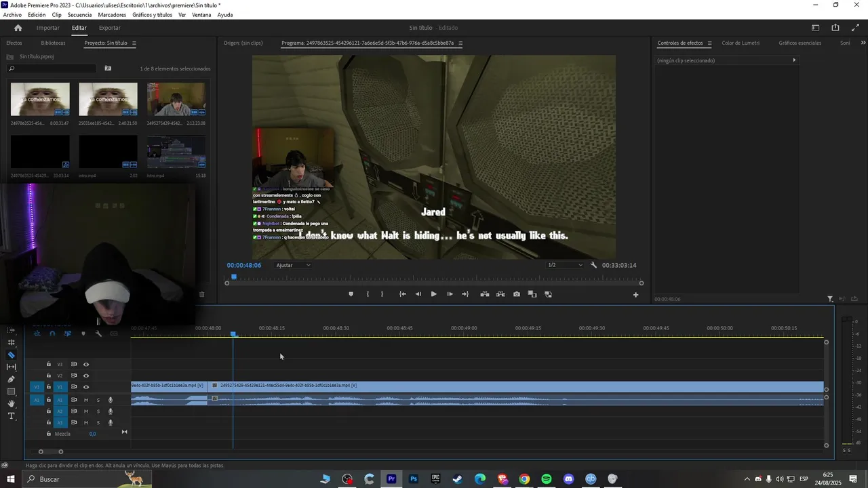
Task: Step forward one frame
Action: click(450, 294)
